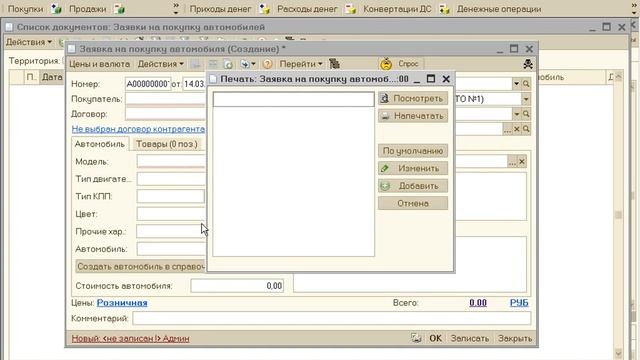640x360 pixels.
Task: Click the Цвет input field
Action: (x=171, y=214)
